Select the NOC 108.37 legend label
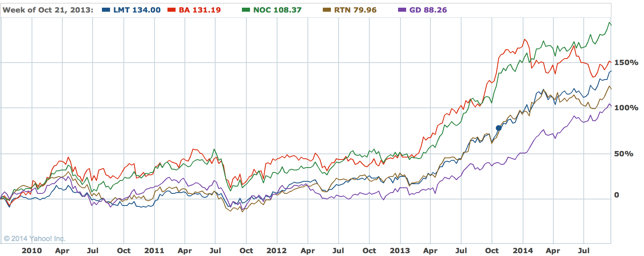 point(278,10)
